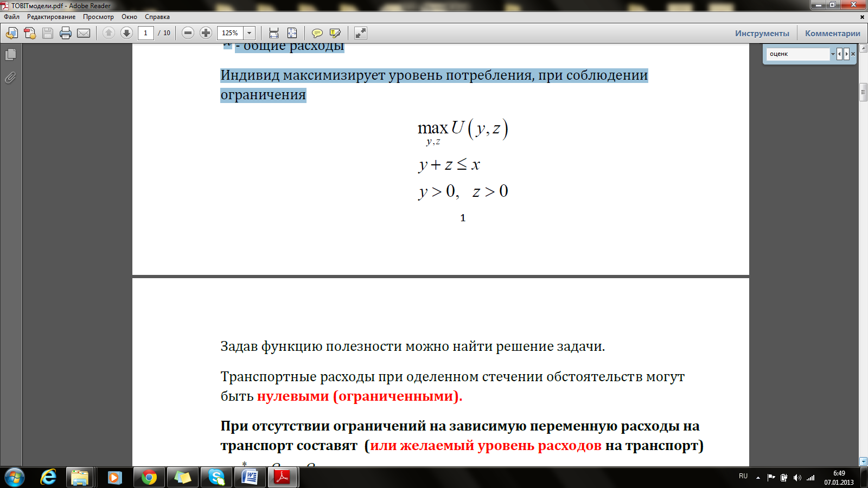Go to next page arrow
Image resolution: width=868 pixels, height=488 pixels.
[x=126, y=33]
